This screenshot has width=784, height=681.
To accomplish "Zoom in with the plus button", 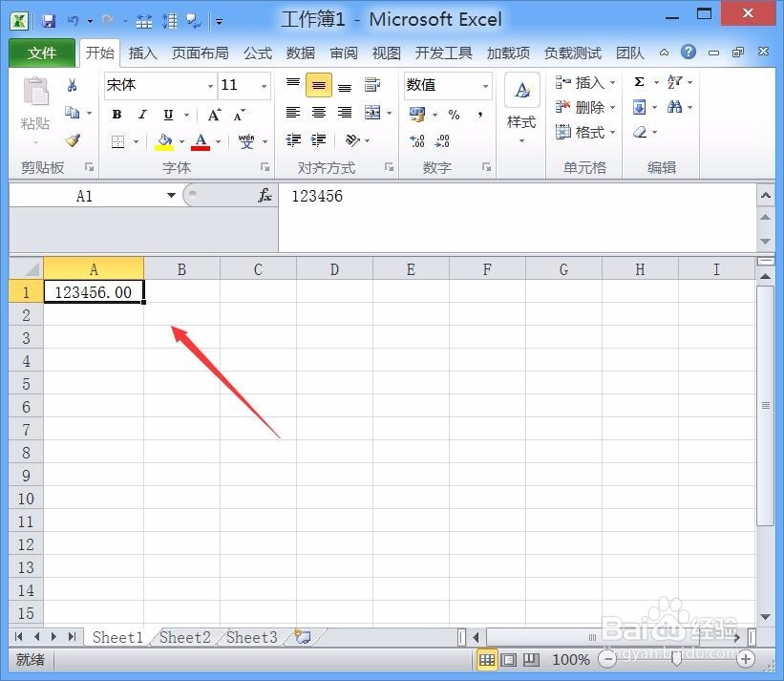I will [x=745, y=659].
